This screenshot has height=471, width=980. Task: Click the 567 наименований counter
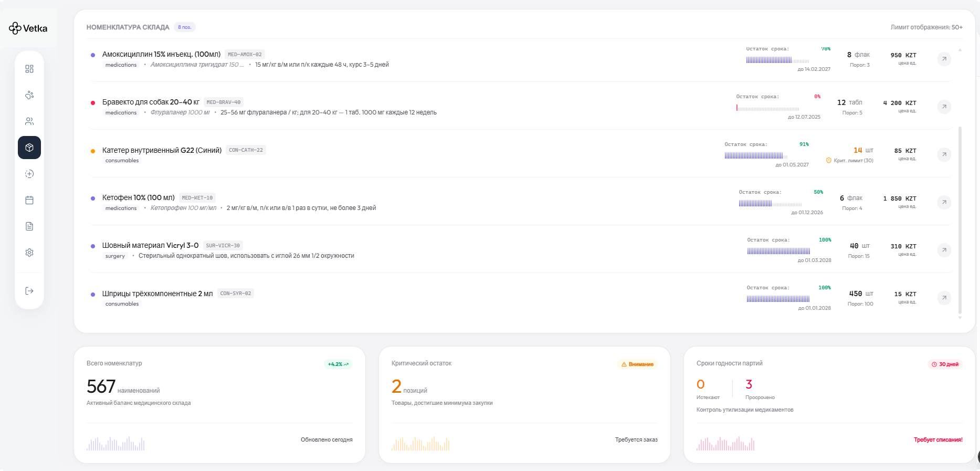(123, 387)
